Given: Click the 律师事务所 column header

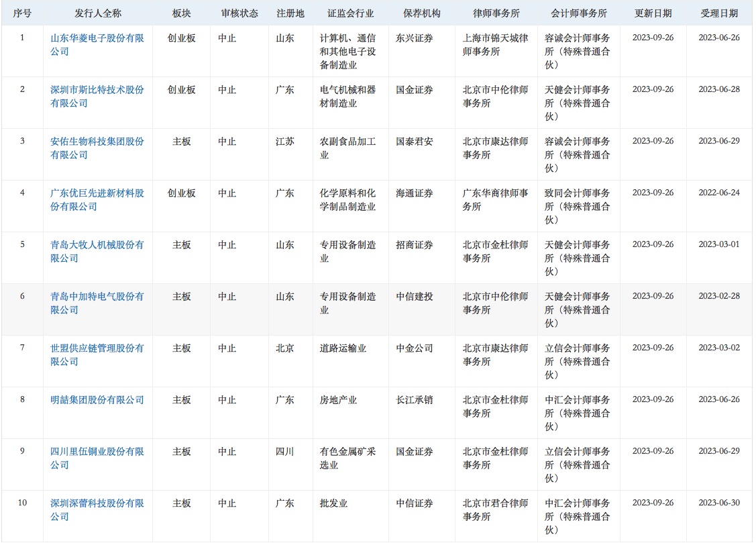Looking at the screenshot, I should pyautogui.click(x=496, y=13).
